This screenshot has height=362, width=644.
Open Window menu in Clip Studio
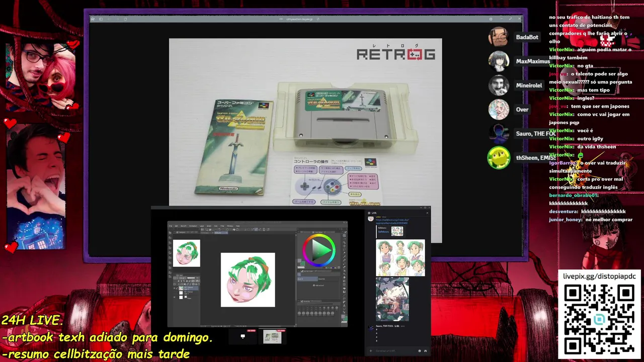[x=230, y=226]
